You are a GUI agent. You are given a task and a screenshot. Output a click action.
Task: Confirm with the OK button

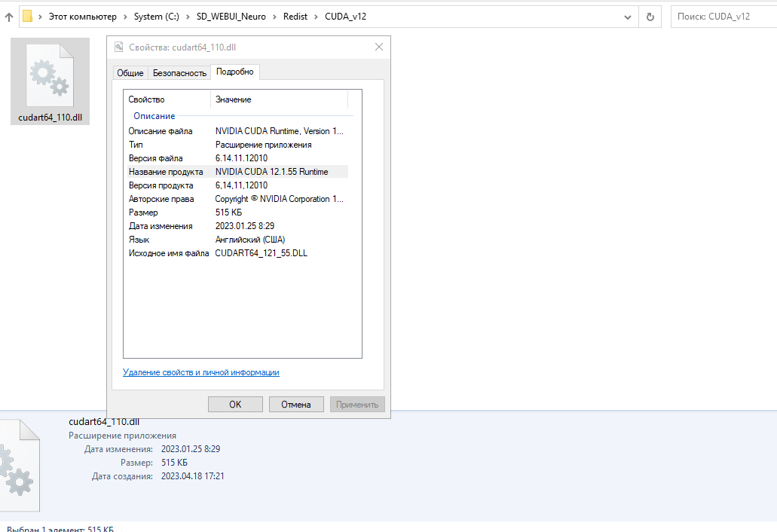point(235,404)
